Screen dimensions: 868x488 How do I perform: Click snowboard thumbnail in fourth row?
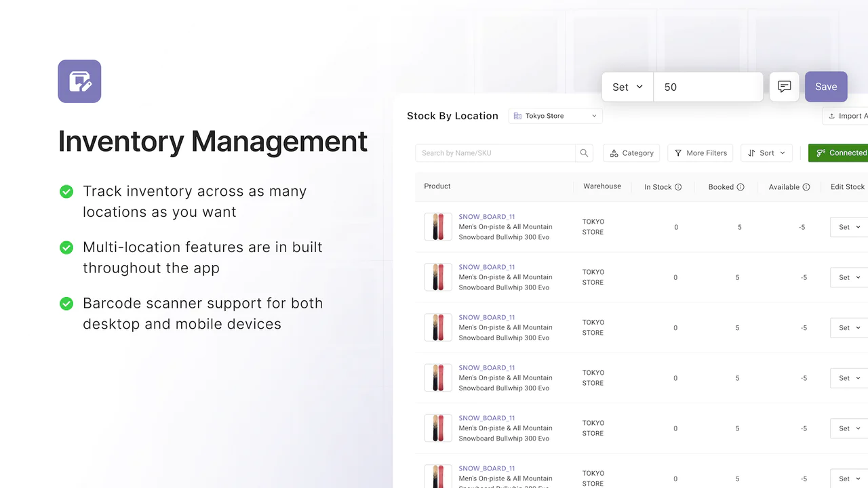click(x=438, y=378)
